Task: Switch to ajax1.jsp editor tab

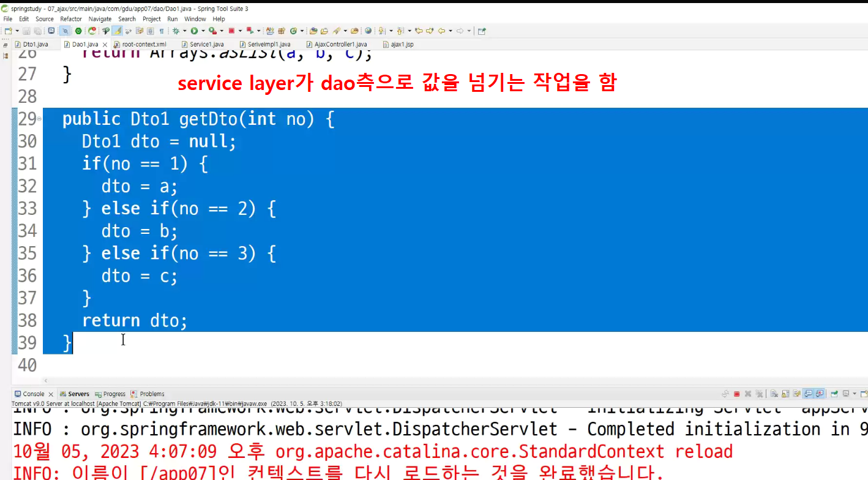Action: [x=402, y=44]
